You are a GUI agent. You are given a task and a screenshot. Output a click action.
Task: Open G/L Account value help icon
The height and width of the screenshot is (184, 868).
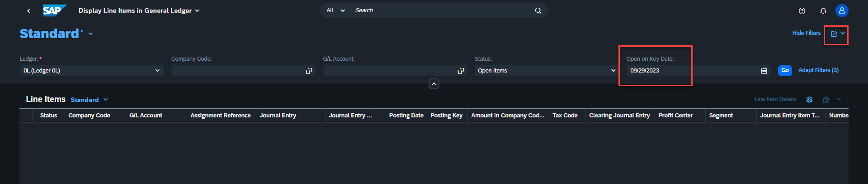461,71
